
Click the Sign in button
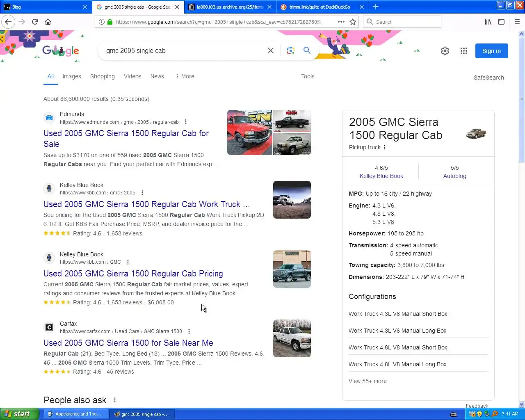coord(491,51)
